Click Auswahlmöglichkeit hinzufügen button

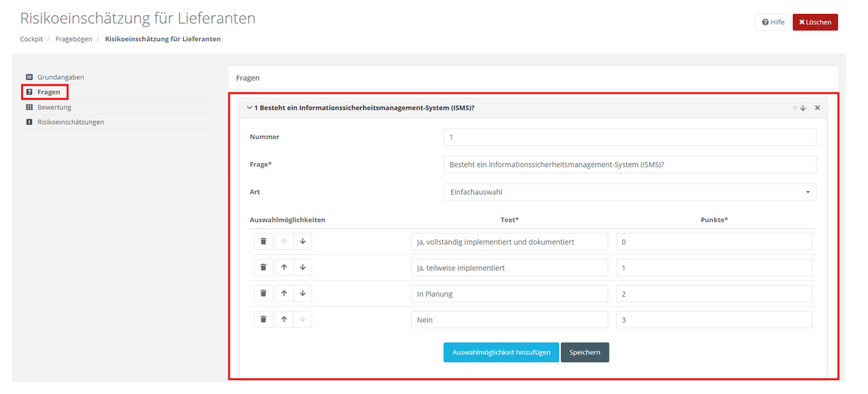click(x=501, y=352)
